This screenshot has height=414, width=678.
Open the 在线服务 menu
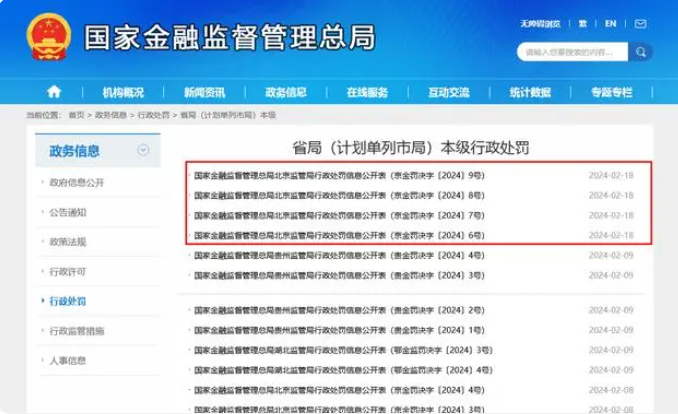[367, 92]
